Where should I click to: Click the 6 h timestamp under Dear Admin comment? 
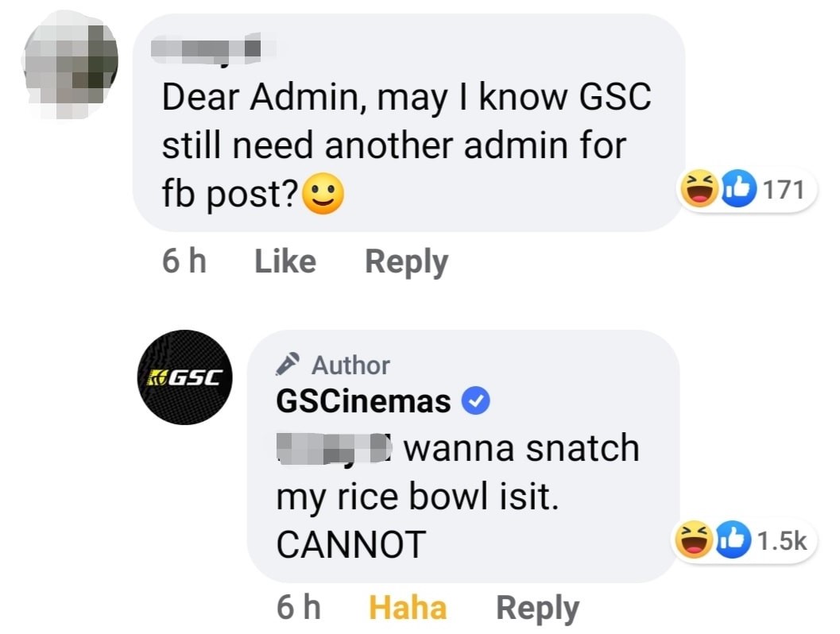click(184, 261)
